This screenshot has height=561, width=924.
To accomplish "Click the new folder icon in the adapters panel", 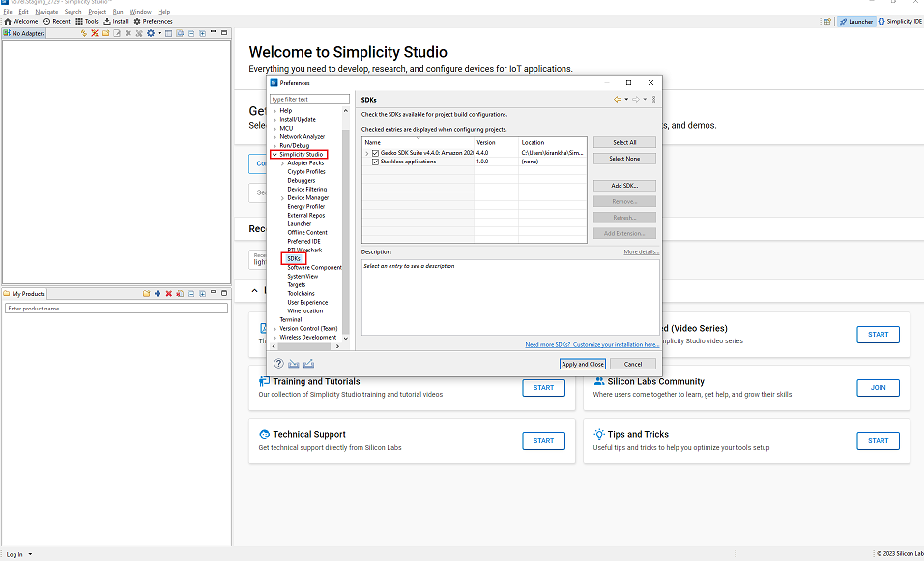I will [105, 33].
